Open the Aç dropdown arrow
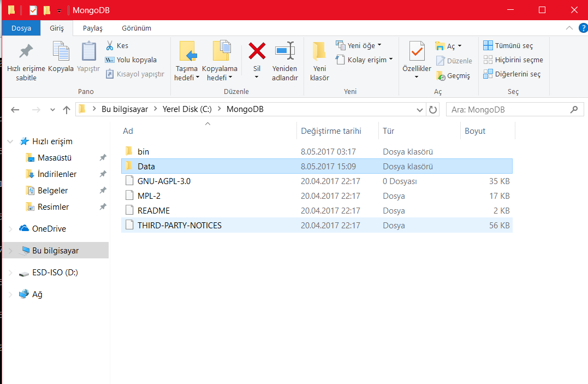This screenshot has height=384, width=588. click(460, 46)
